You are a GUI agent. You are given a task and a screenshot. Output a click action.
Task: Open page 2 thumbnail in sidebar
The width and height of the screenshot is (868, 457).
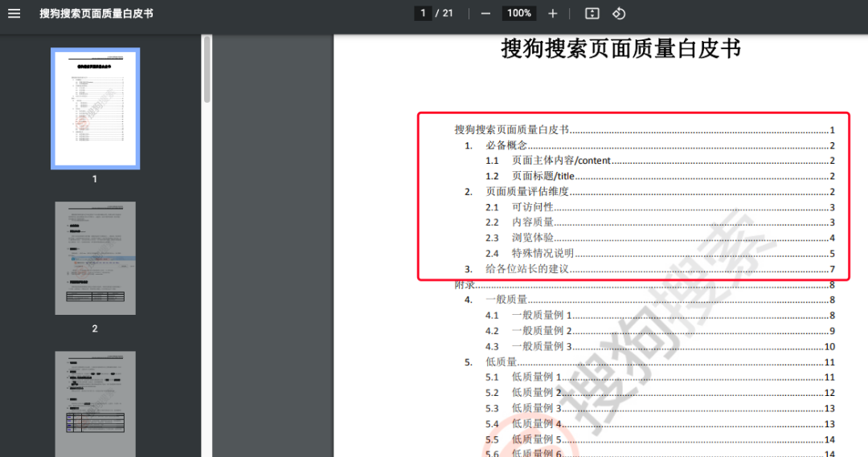click(x=95, y=258)
